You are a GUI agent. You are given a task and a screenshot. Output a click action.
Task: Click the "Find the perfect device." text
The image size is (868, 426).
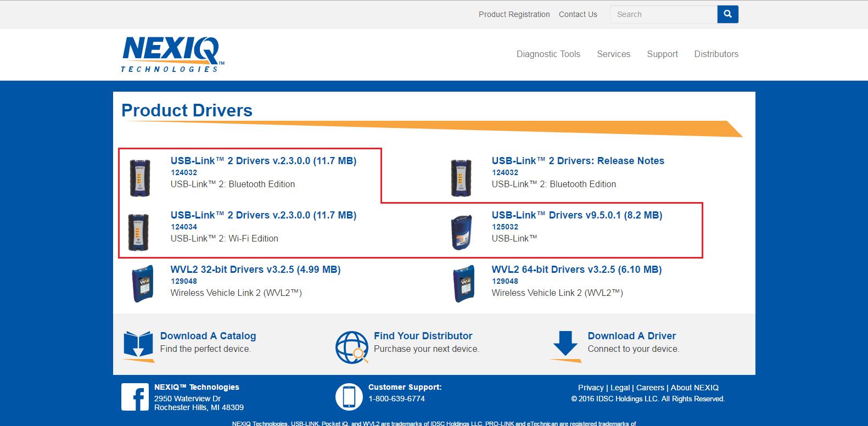[205, 349]
